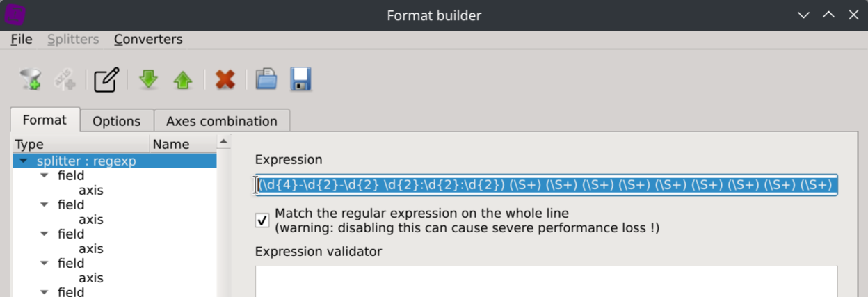Click the tree scrollbar up arrow
The image size is (868, 297).
point(223,143)
